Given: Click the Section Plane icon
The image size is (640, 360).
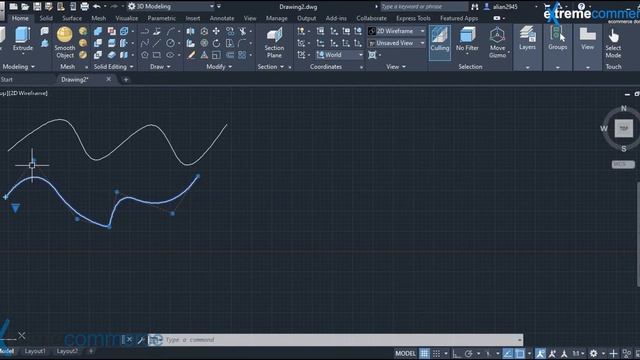Looking at the screenshot, I should point(274,36).
